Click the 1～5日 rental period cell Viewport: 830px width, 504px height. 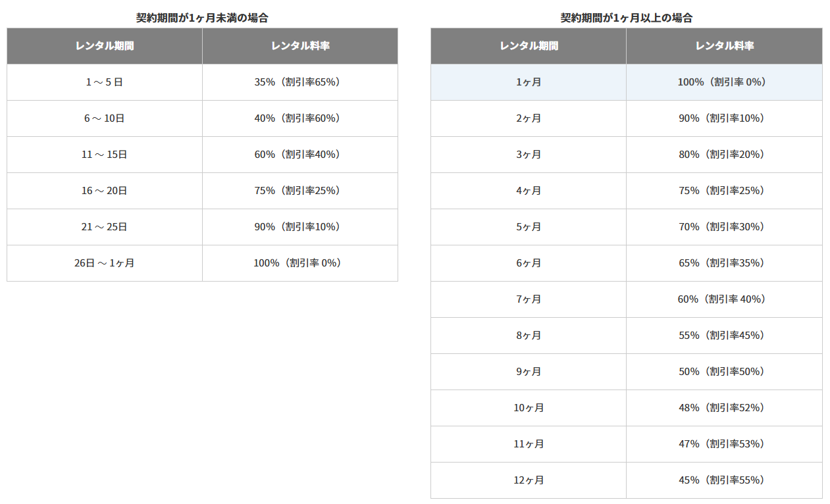(x=104, y=82)
